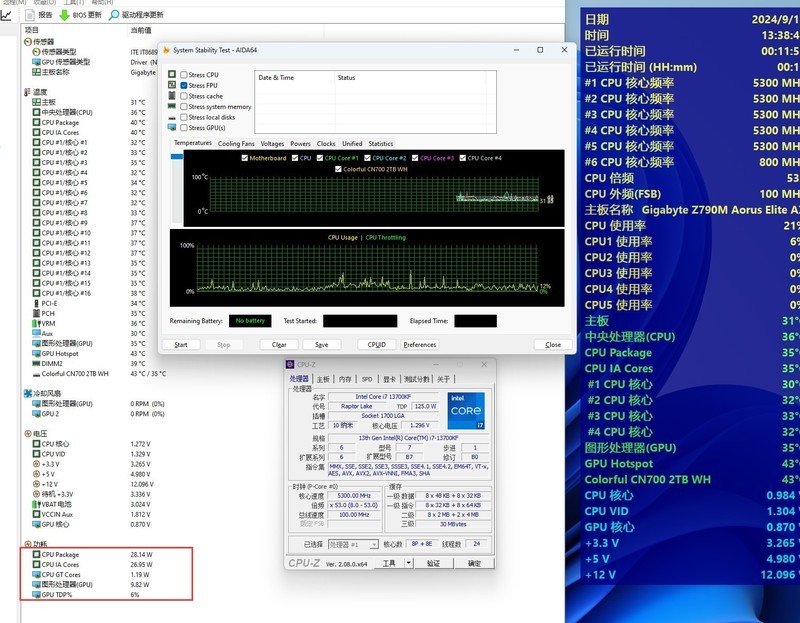Click the 报告 (Report) toolbar icon
Viewport: 800px width, 623px height.
point(30,15)
